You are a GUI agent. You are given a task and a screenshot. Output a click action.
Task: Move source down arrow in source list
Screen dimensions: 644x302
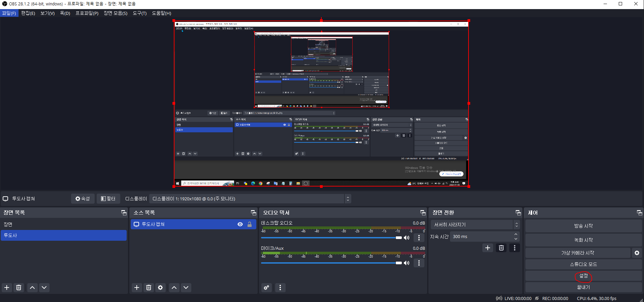point(186,288)
